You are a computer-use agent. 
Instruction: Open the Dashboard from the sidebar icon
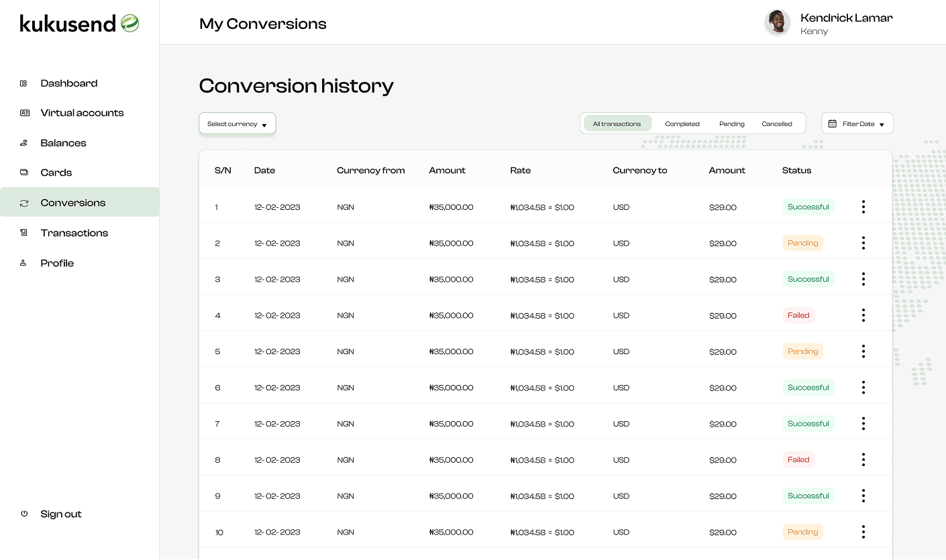click(23, 82)
